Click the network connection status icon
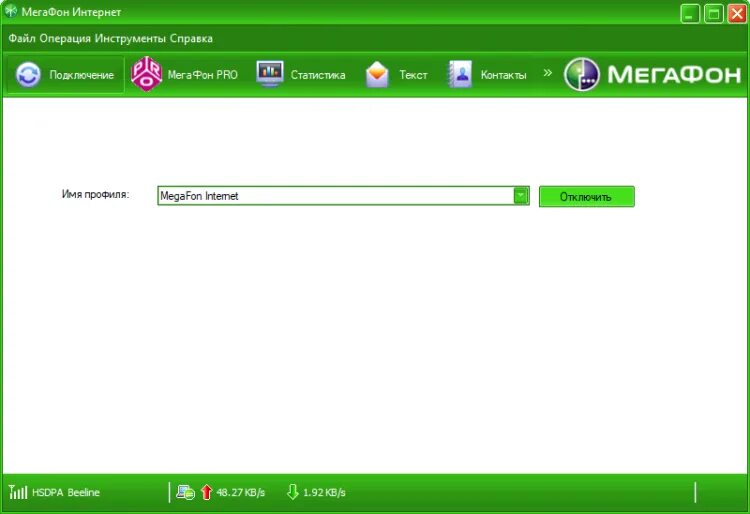 185,492
